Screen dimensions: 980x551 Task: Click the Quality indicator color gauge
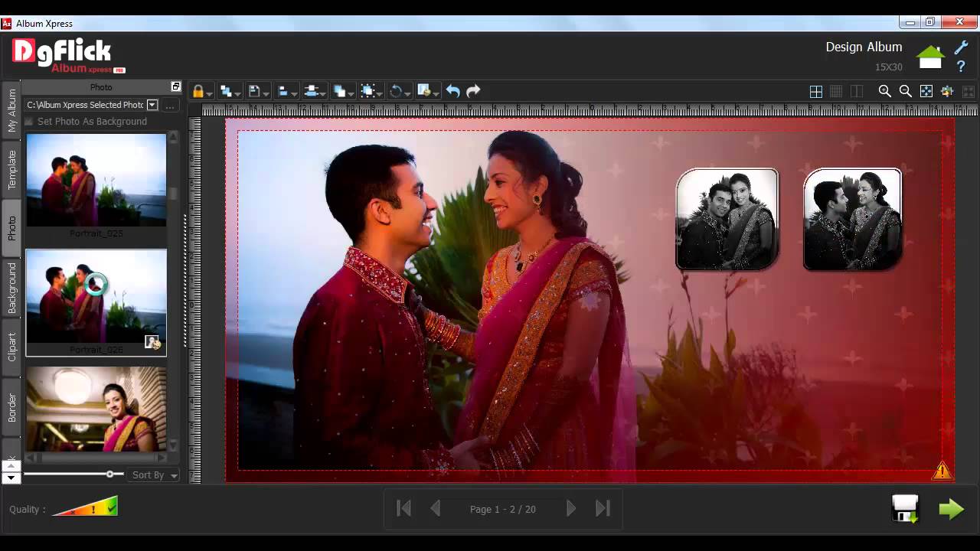click(x=86, y=507)
